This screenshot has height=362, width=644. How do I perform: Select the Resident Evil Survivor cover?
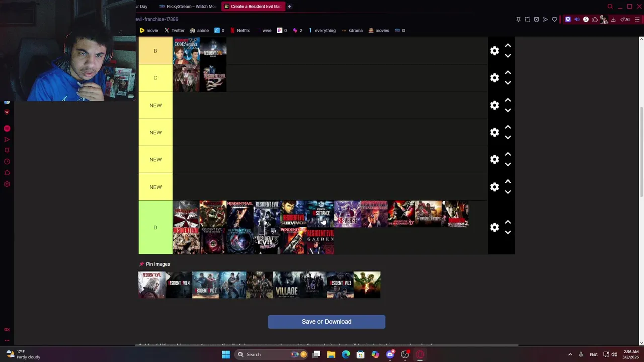(294, 214)
